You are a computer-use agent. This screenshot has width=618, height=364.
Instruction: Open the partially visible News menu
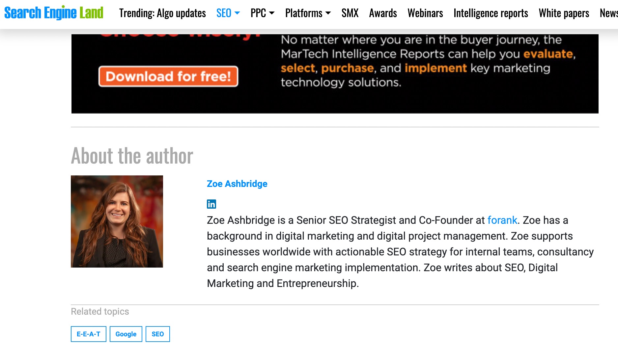coord(608,13)
